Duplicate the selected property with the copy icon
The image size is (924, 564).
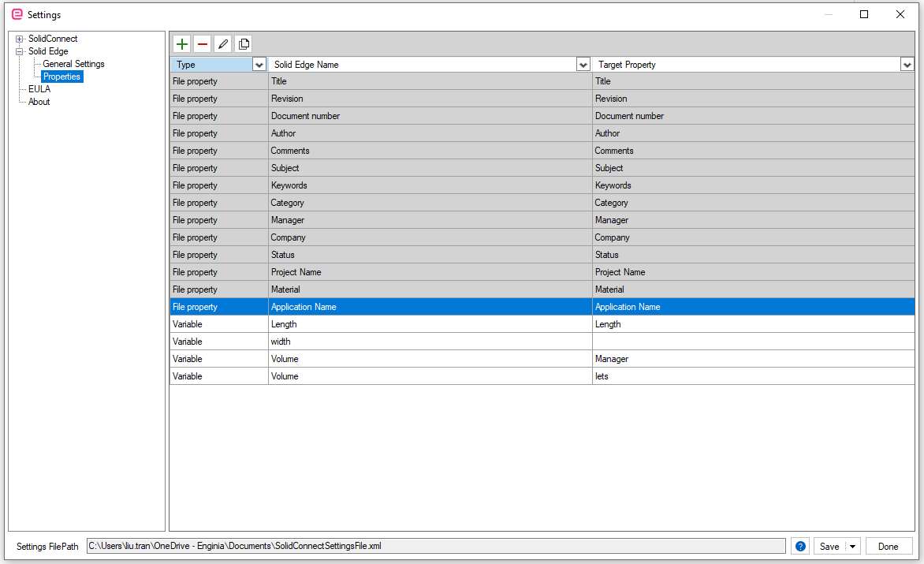point(244,44)
